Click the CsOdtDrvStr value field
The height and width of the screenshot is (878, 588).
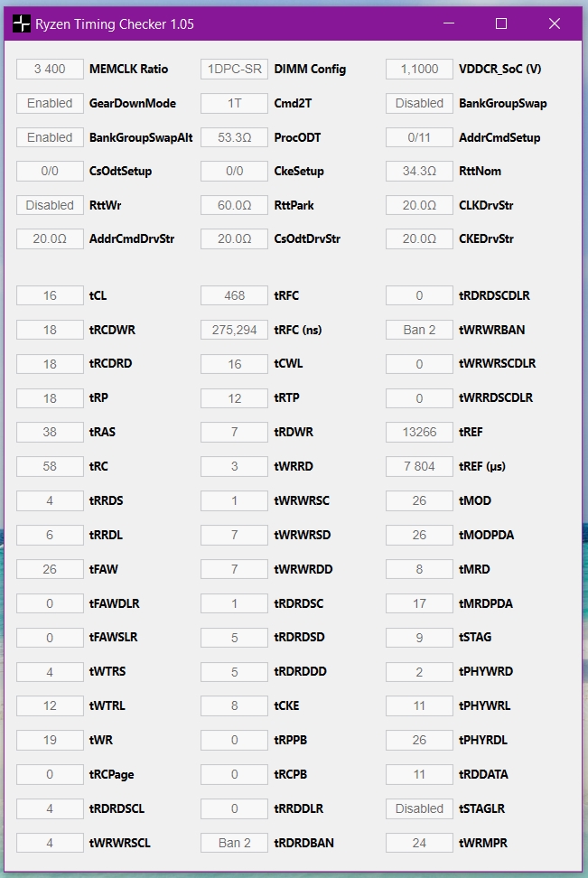[x=234, y=238]
